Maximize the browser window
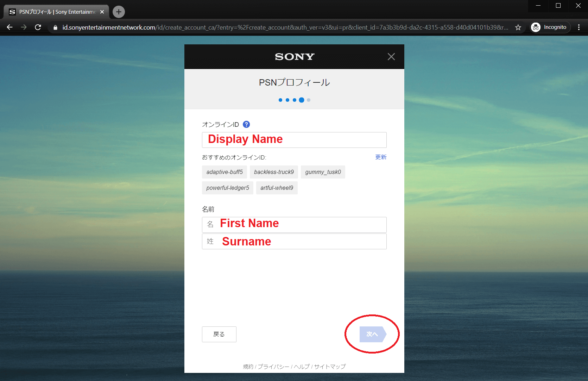Image resolution: width=588 pixels, height=381 pixels. 558,6
